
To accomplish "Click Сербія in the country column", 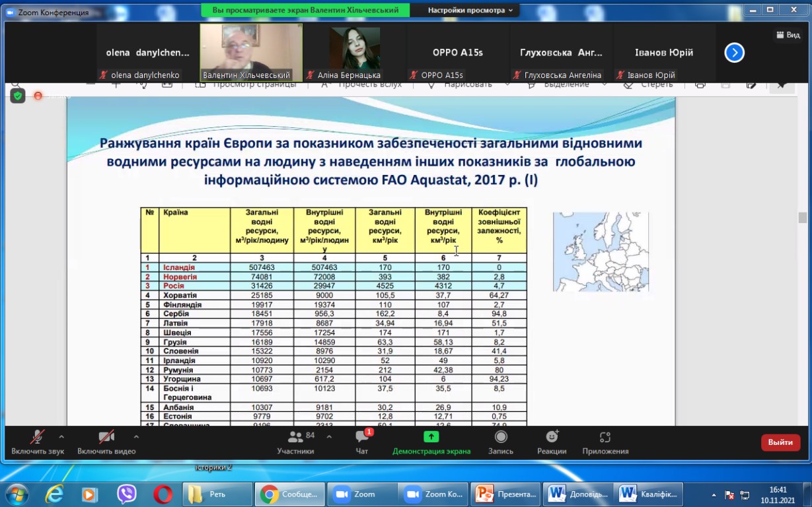I will pos(176,314).
